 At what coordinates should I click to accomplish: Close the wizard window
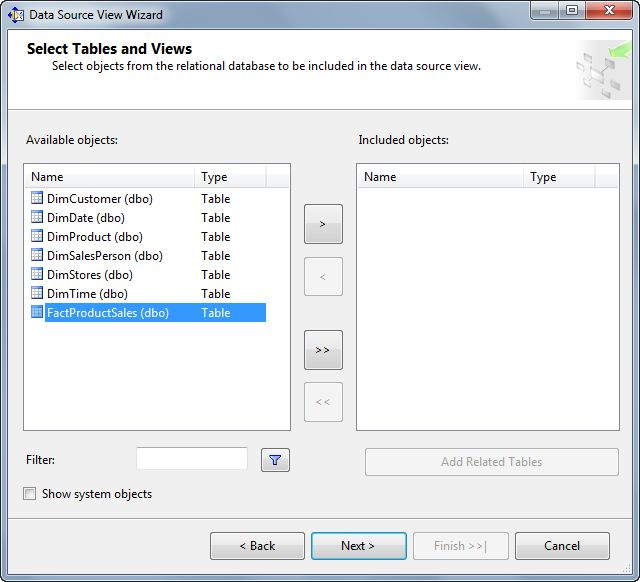pyautogui.click(x=609, y=10)
